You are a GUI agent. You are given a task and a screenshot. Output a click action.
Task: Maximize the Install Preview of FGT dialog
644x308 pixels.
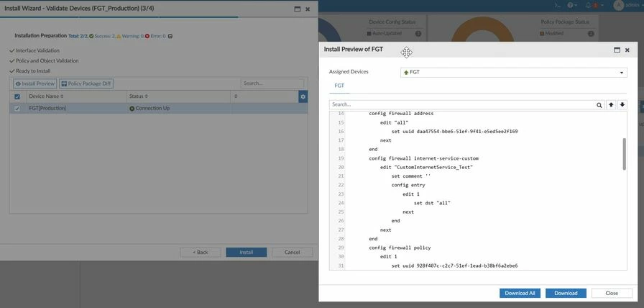point(617,50)
